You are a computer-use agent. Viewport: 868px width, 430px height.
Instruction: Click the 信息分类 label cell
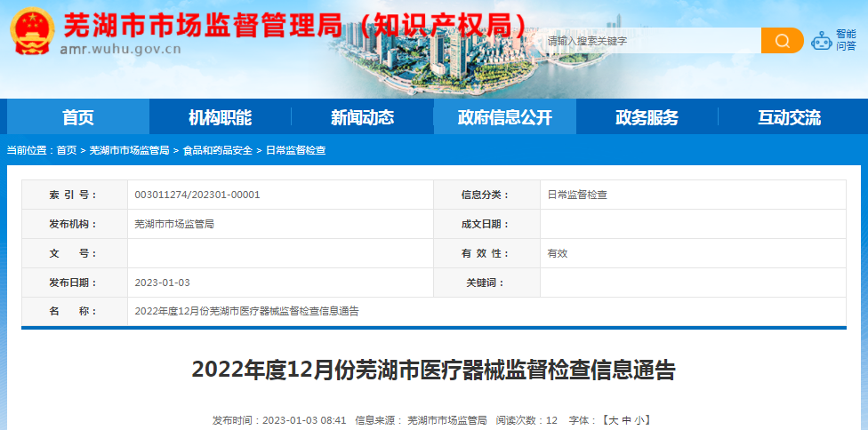pyautogui.click(x=487, y=195)
